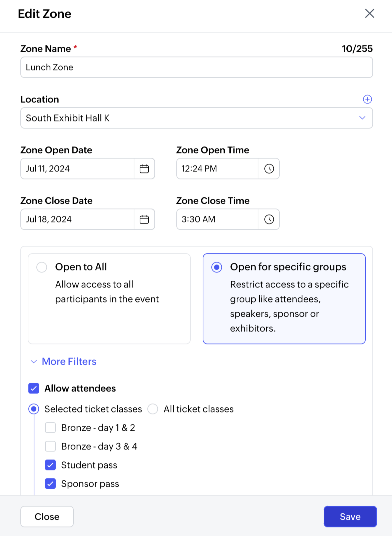The height and width of the screenshot is (536, 392).
Task: Click the Zone Close Time clock icon
Action: click(x=269, y=219)
